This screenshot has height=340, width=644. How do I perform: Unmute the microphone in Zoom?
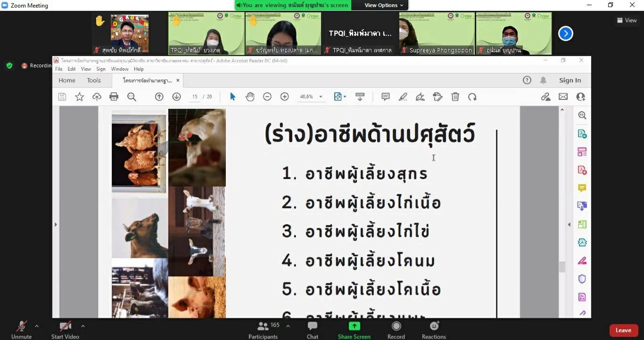21,329
